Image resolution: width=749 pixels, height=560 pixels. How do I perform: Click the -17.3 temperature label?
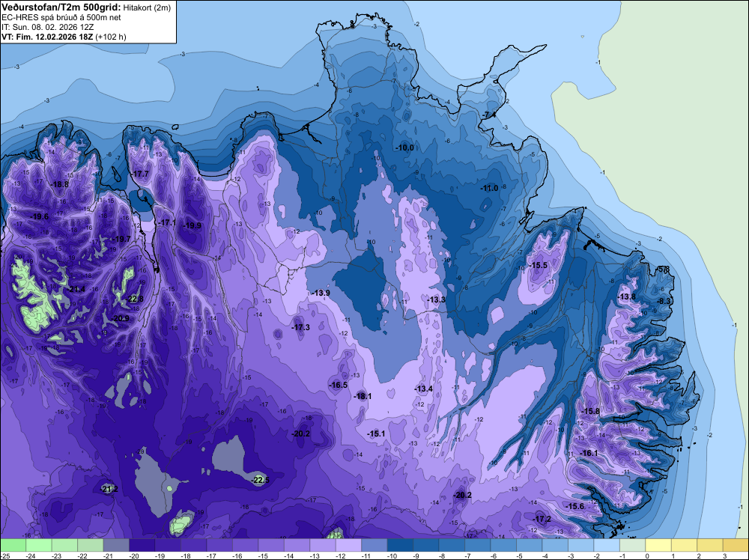pos(301,327)
